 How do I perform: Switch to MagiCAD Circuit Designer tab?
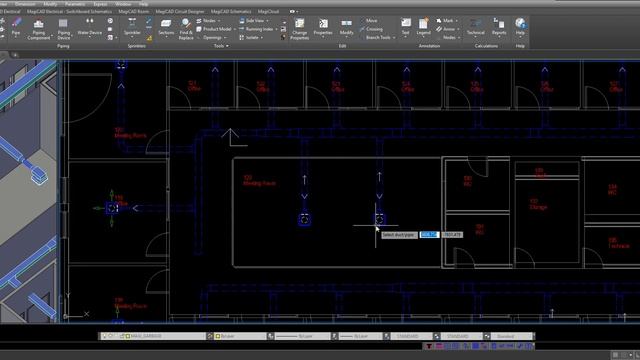[180, 11]
